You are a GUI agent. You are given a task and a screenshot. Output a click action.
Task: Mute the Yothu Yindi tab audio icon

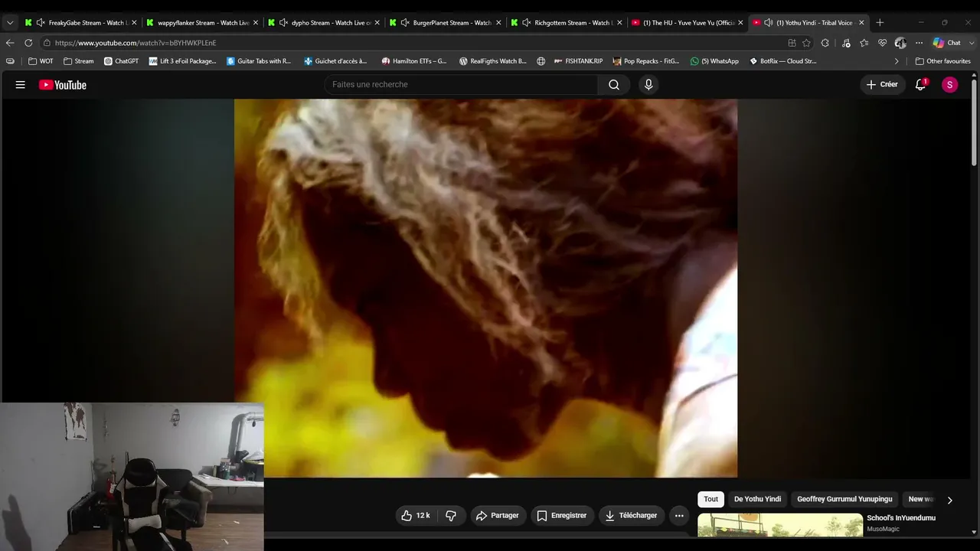[769, 23]
